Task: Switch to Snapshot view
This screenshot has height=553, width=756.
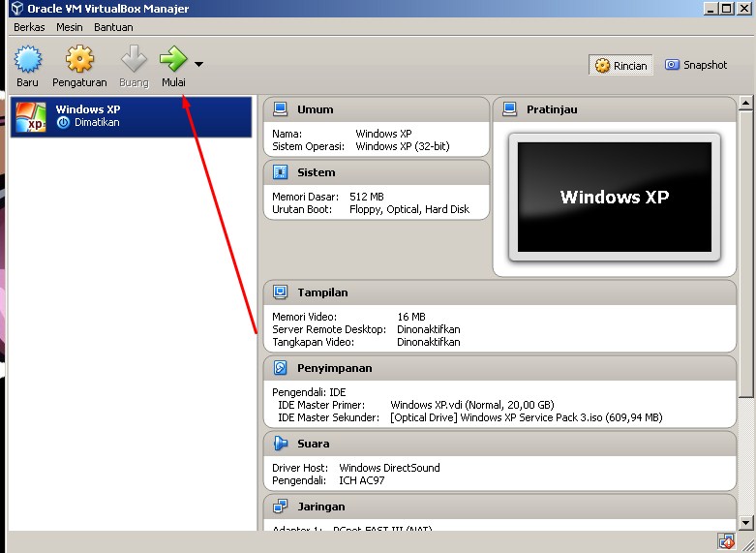Action: click(696, 65)
